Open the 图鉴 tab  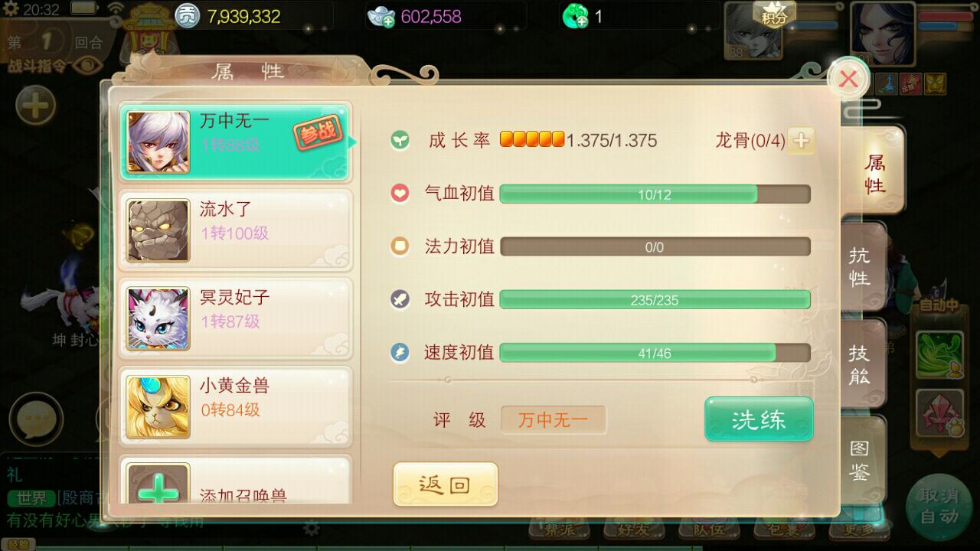click(861, 459)
